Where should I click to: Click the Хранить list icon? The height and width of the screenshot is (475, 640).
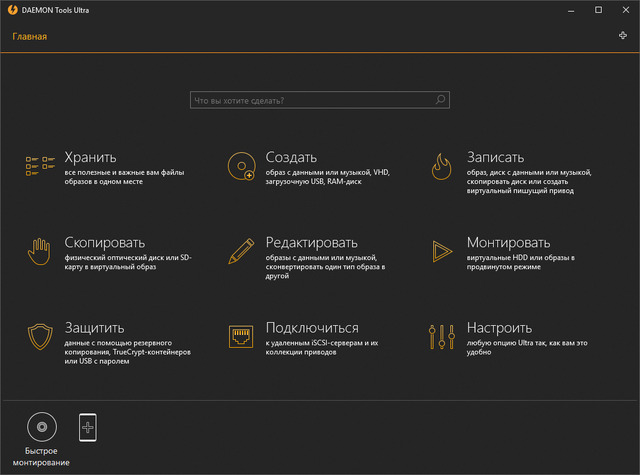point(40,166)
